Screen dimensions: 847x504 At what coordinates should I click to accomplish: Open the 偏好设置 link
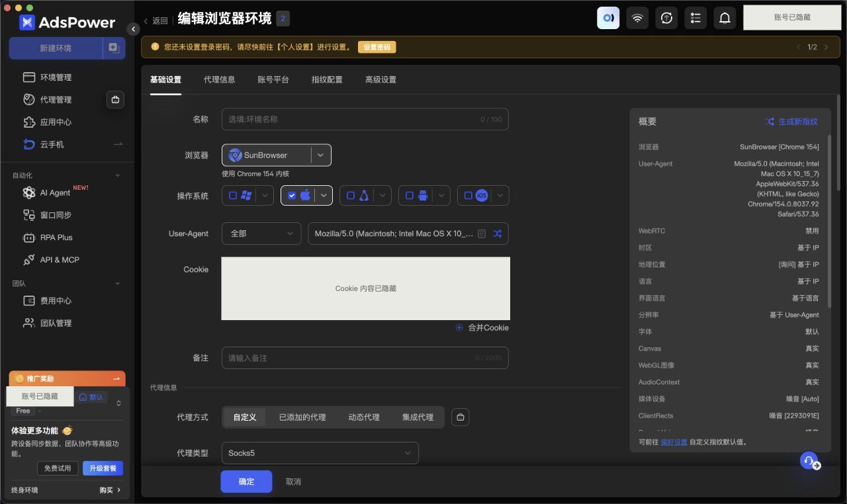pyautogui.click(x=674, y=442)
